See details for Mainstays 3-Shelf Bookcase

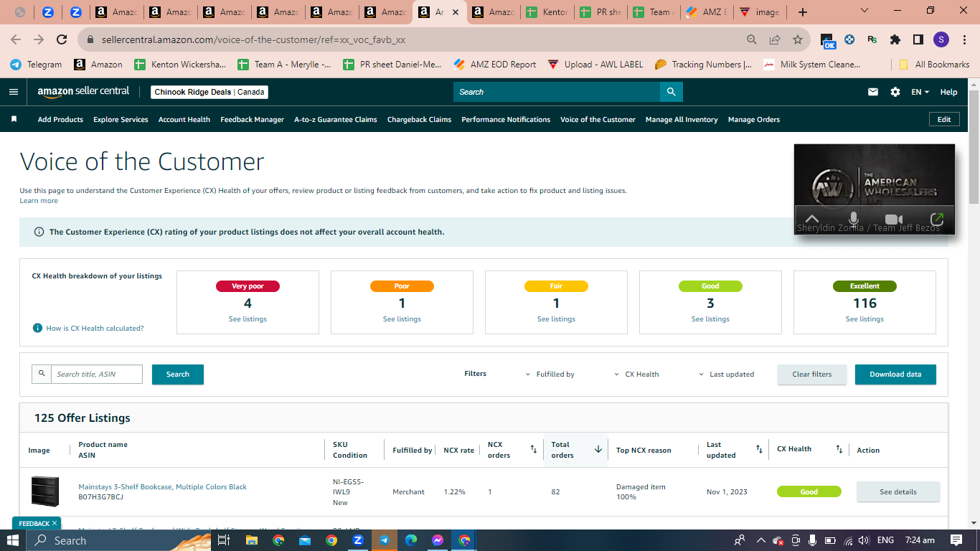pos(898,491)
